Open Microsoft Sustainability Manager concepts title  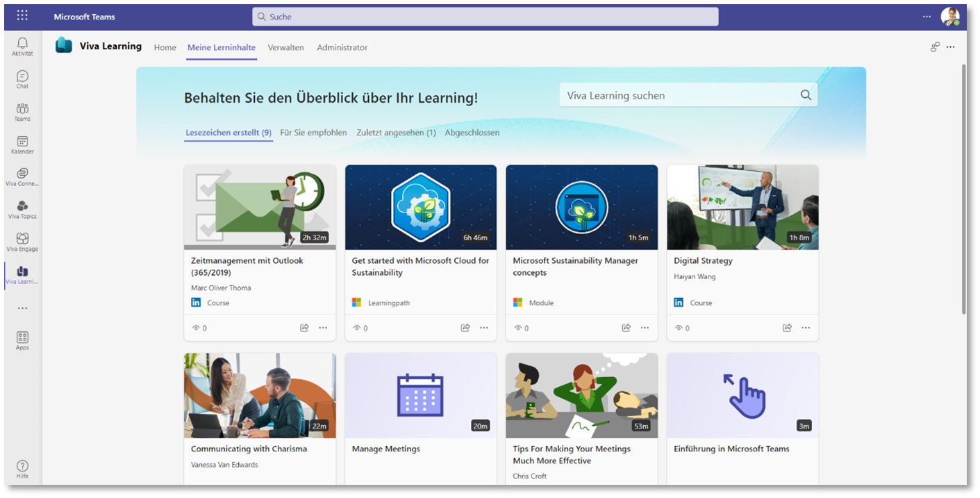[575, 267]
